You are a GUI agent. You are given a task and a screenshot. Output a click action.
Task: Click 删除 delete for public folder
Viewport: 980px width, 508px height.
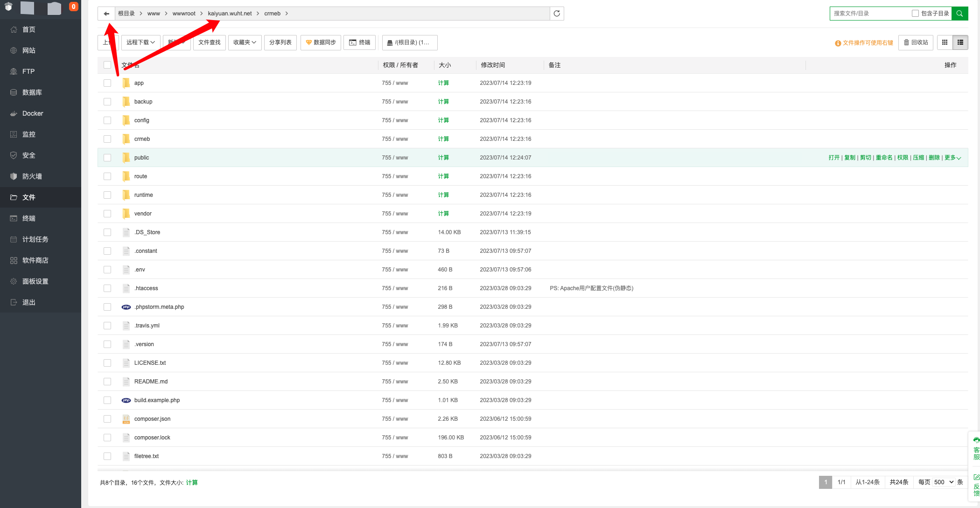point(934,158)
